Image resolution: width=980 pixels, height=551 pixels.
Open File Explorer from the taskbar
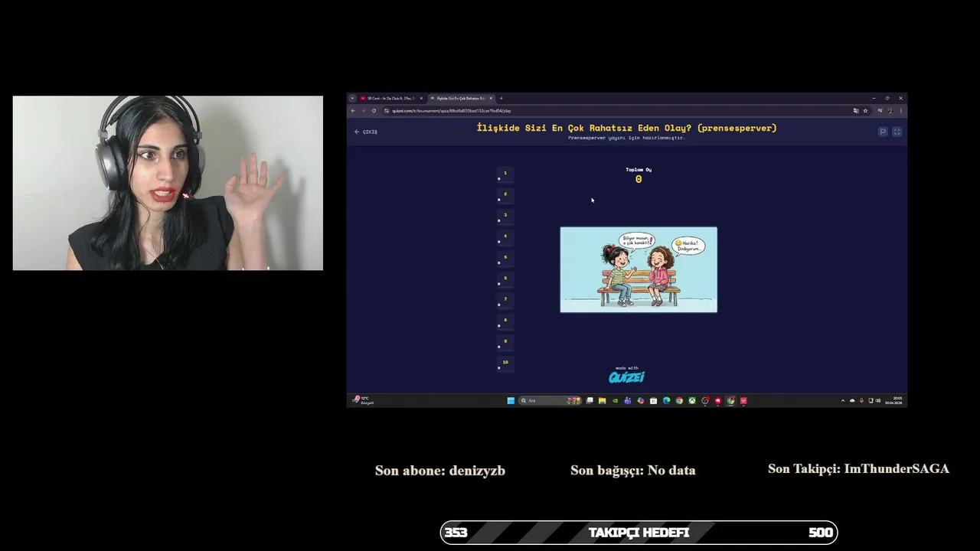(x=602, y=400)
